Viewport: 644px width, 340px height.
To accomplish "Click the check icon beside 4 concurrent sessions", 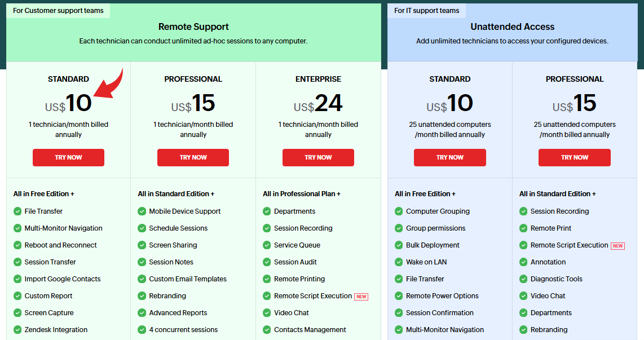I will [142, 330].
